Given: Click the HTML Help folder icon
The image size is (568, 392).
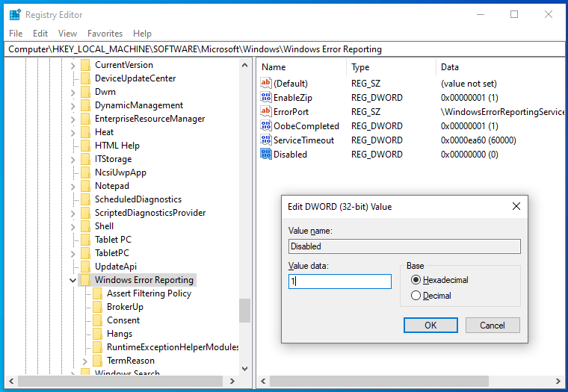Looking at the screenshot, I should point(85,146).
